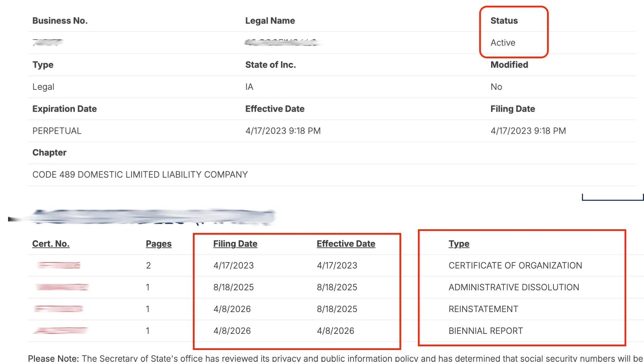Select the 'BIENNIAL REPORT' type cell
The image size is (644, 362).
click(485, 331)
